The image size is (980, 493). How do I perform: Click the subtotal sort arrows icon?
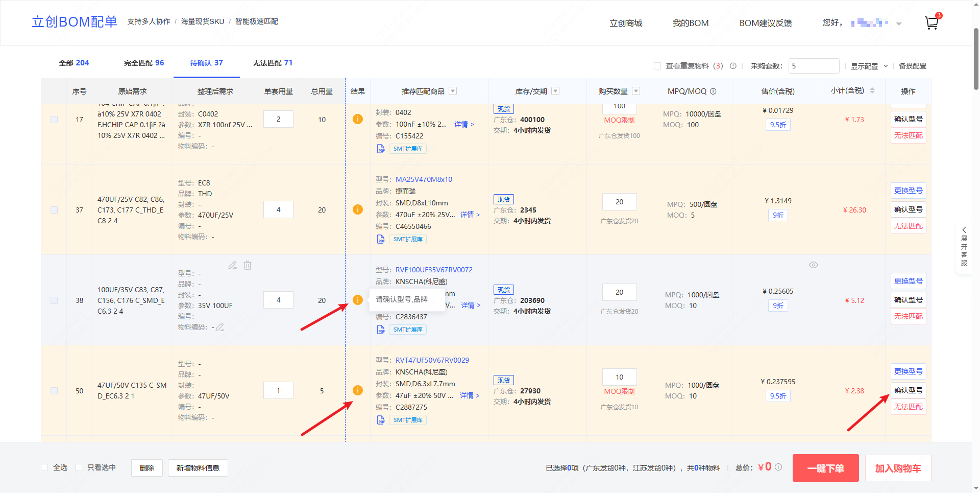(872, 91)
